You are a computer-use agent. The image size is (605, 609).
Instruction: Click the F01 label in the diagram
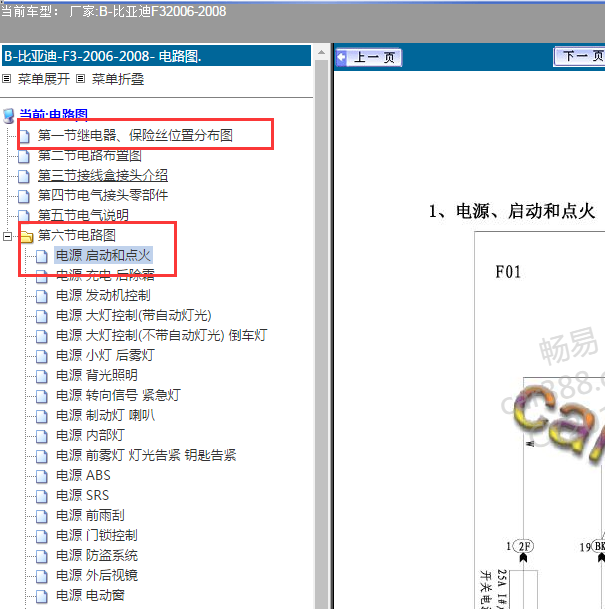508,272
